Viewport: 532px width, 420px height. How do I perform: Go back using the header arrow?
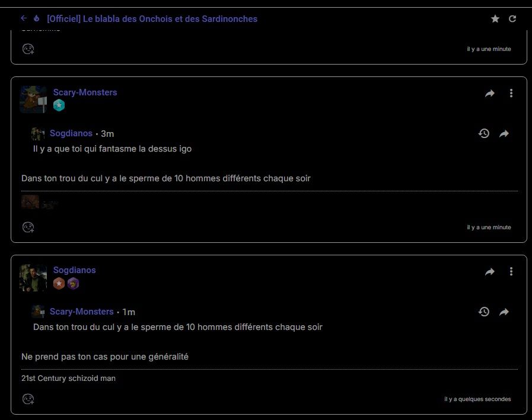(x=24, y=18)
